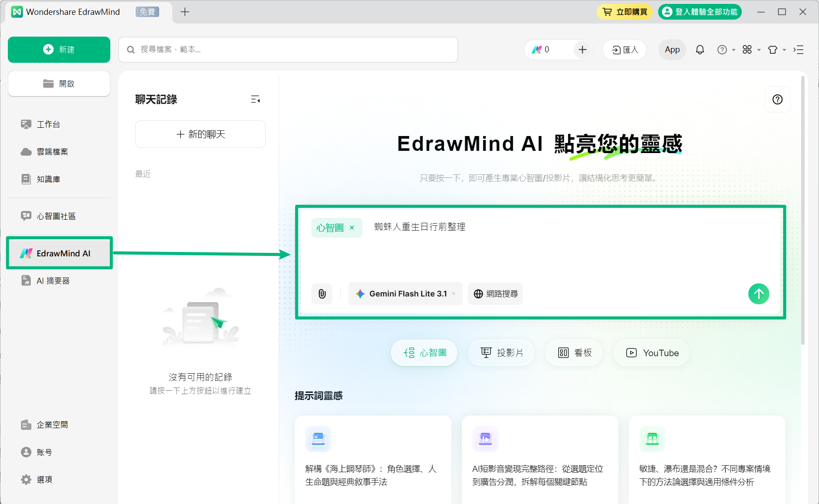The width and height of the screenshot is (819, 504).
Task: Open the theme shirt icon
Action: 773,50
